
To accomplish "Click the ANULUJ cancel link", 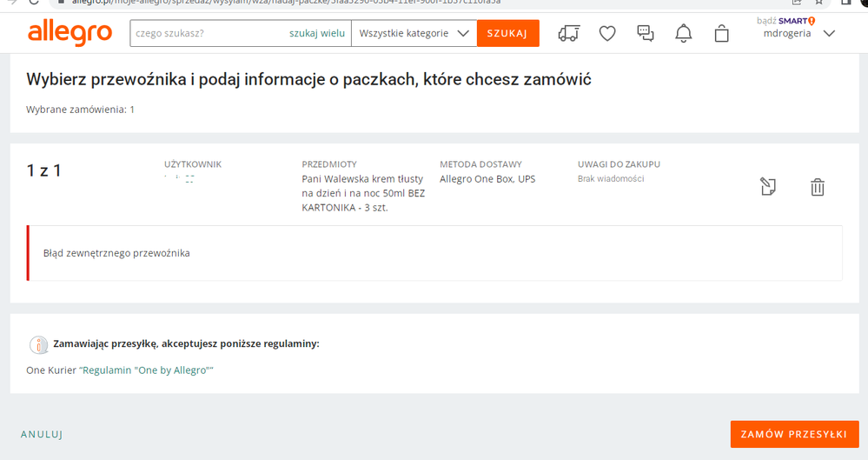I will pos(42,434).
